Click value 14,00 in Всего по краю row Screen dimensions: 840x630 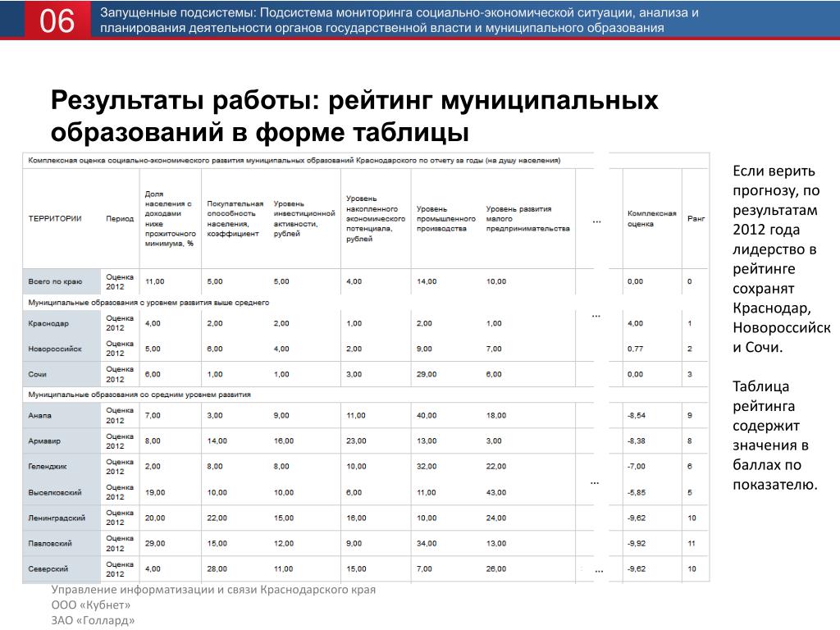[x=427, y=281]
